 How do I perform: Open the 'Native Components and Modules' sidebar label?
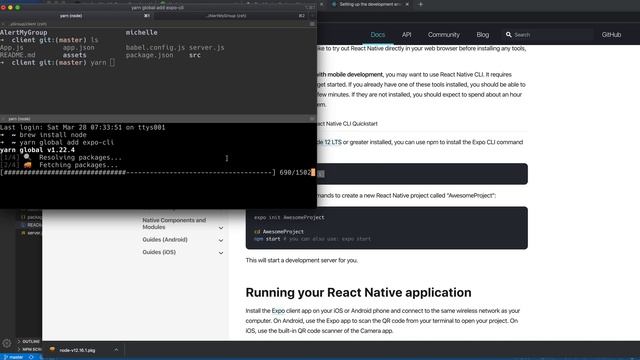(174, 224)
